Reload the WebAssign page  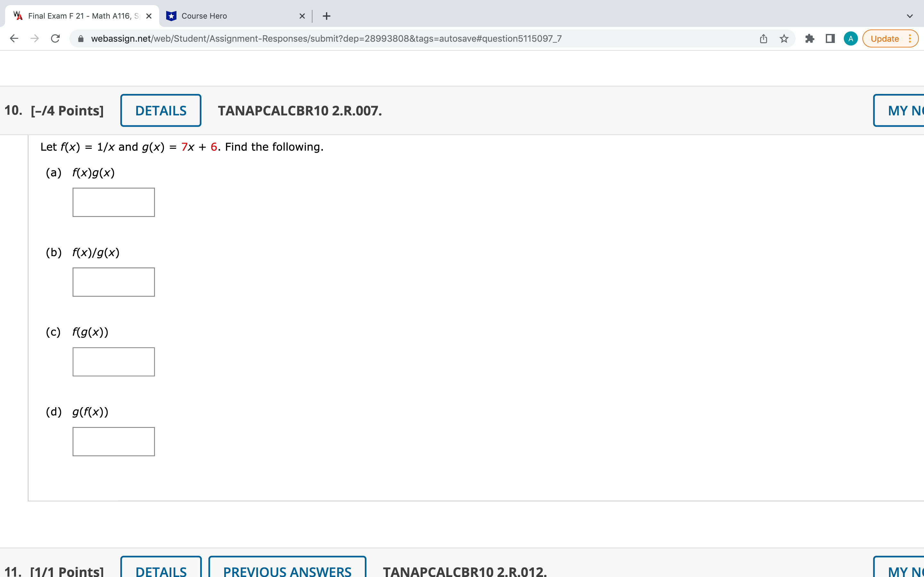pyautogui.click(x=56, y=38)
